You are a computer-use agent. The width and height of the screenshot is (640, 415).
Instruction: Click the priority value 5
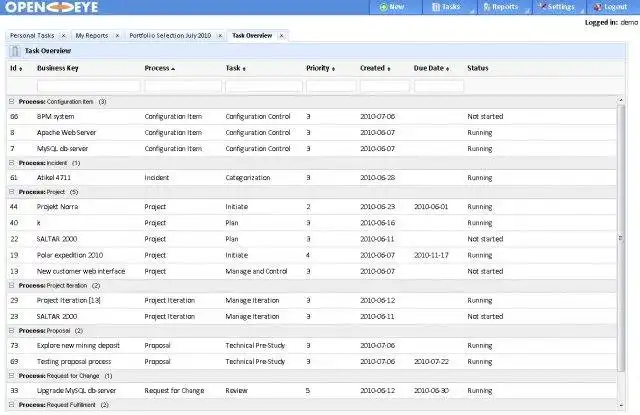[308, 391]
